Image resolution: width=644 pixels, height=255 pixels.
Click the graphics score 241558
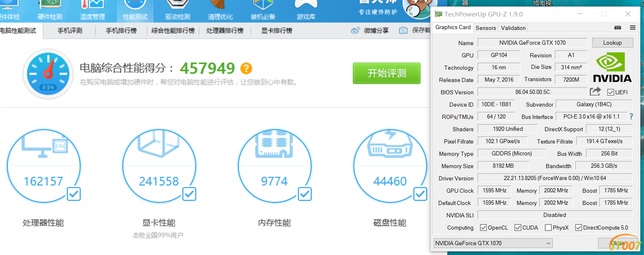click(159, 181)
